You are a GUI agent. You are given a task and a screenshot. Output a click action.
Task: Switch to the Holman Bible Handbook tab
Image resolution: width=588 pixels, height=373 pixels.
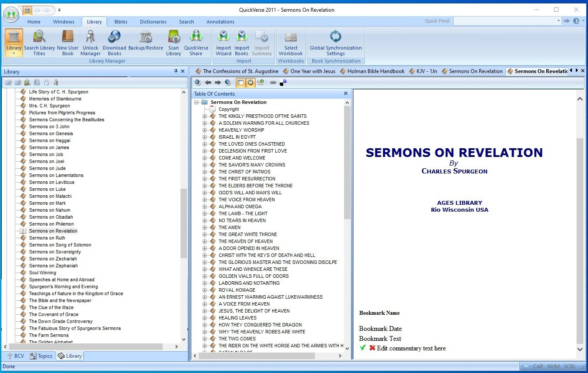[372, 71]
